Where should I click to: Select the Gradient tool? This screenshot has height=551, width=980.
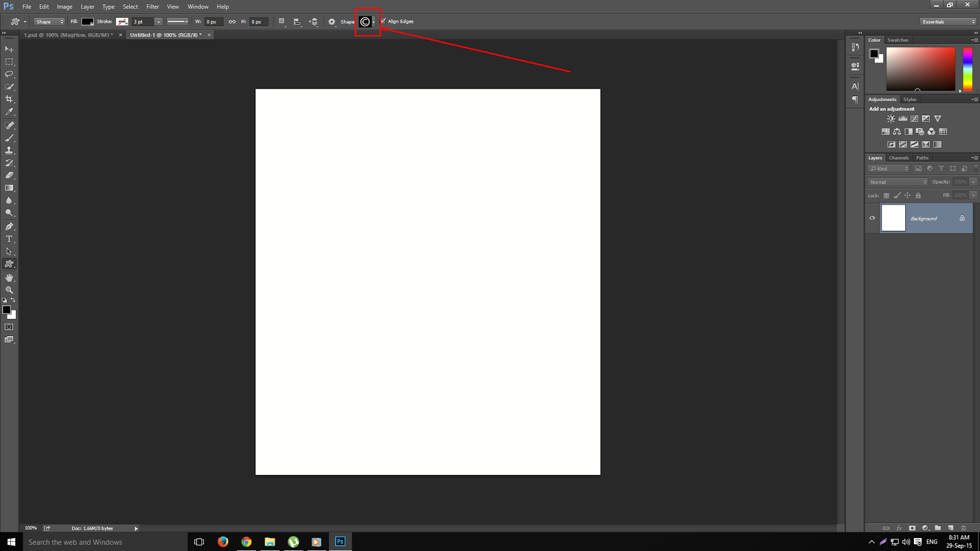(x=9, y=188)
